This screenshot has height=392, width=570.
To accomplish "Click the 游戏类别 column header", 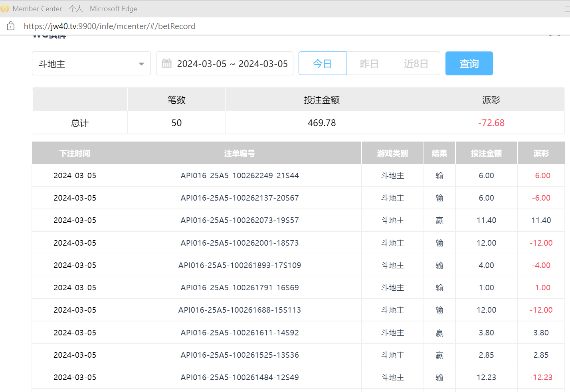I will click(x=392, y=154).
